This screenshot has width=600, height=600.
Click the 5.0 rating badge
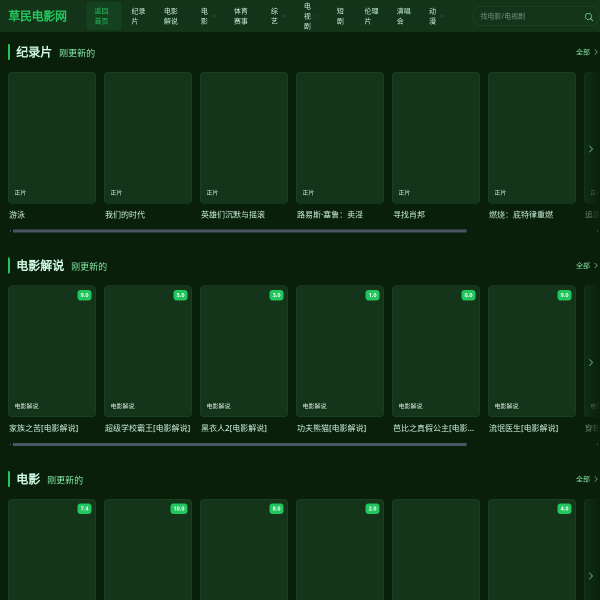point(181,295)
